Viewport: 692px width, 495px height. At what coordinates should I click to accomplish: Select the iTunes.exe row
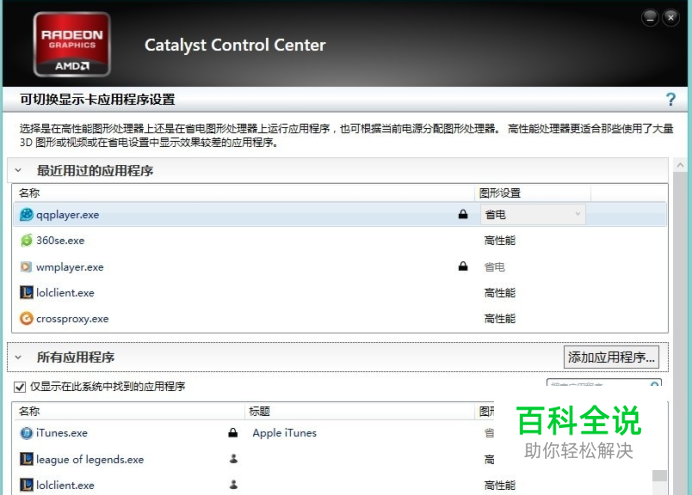(254, 433)
